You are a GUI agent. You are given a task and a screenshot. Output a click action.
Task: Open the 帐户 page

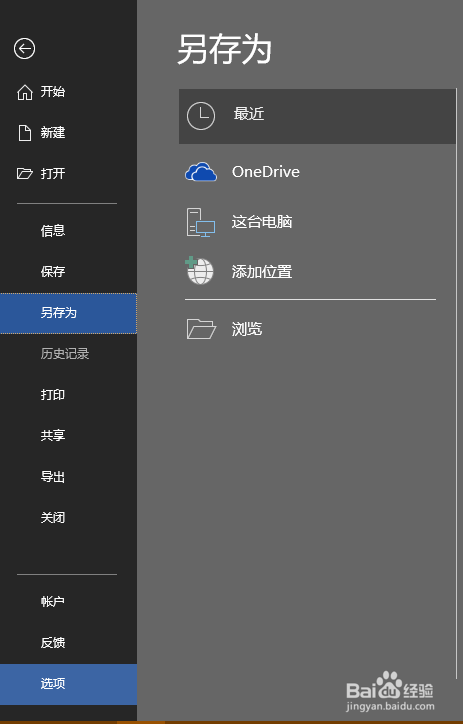(x=68, y=602)
